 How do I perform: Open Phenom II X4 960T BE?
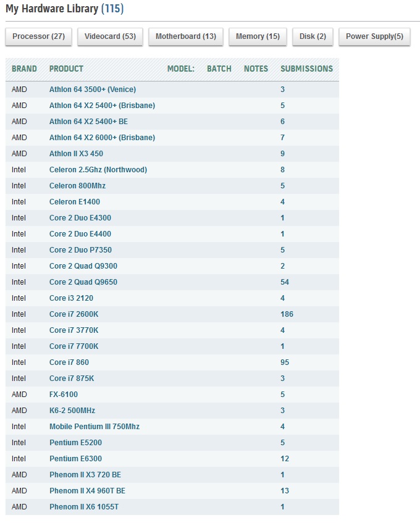click(87, 491)
